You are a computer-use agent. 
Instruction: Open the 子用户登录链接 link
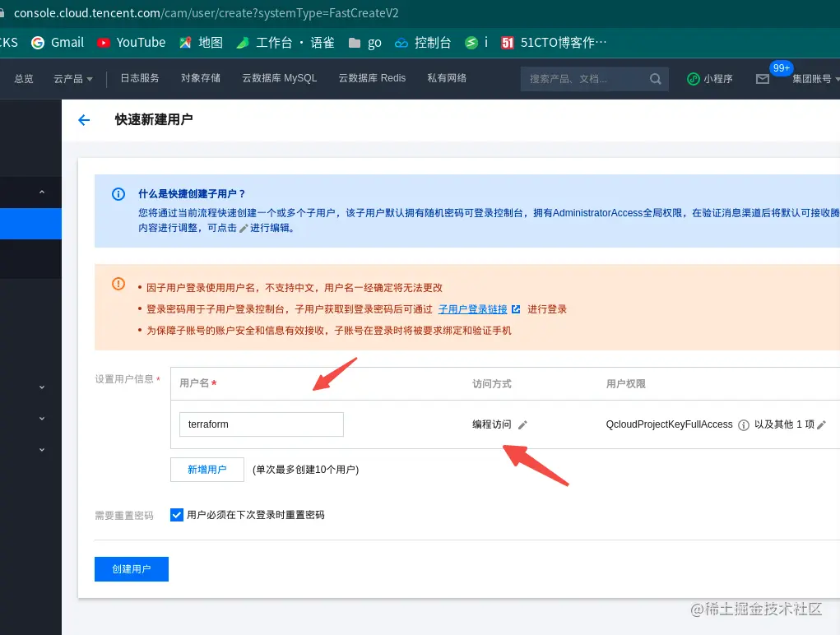[472, 309]
